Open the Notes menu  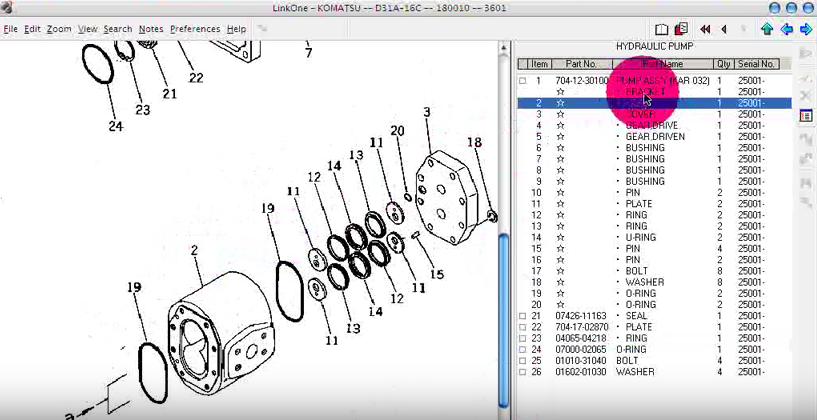point(151,29)
